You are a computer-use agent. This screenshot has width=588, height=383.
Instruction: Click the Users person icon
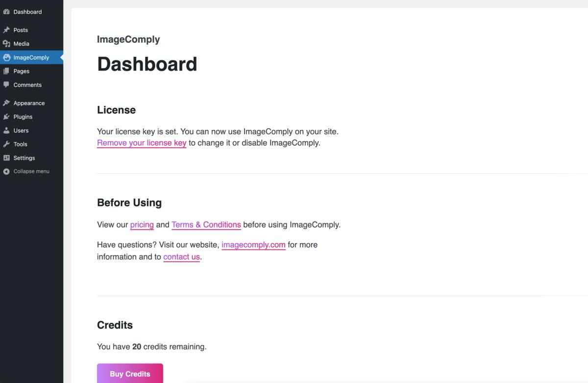(6, 130)
